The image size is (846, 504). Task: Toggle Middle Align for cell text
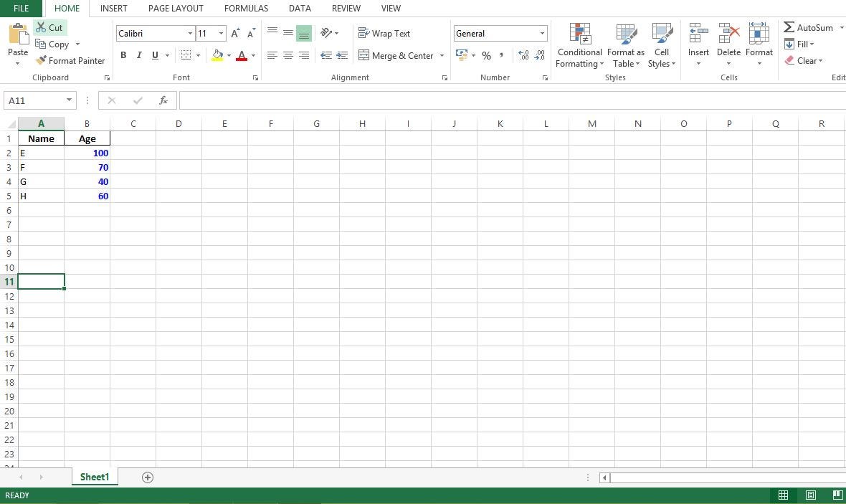click(x=288, y=33)
